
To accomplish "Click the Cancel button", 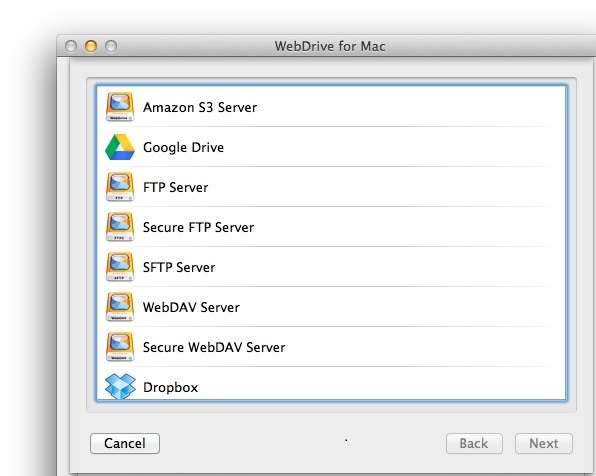I will pyautogui.click(x=125, y=443).
